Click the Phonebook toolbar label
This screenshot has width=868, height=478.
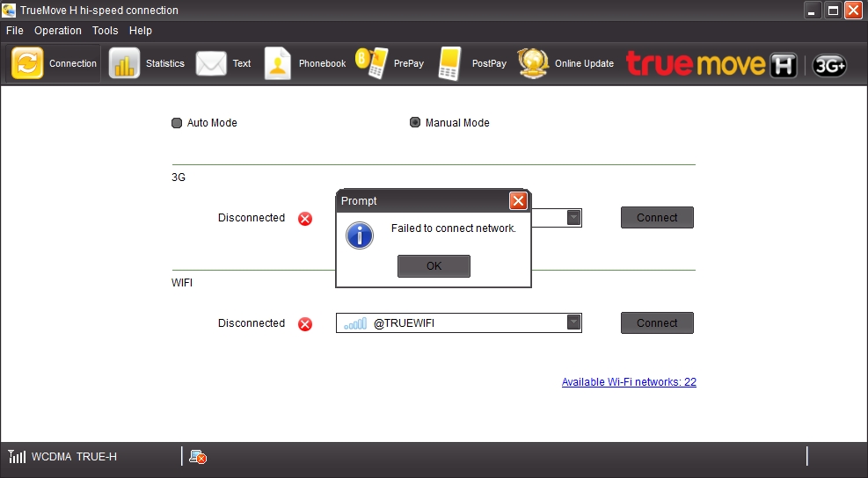click(322, 63)
